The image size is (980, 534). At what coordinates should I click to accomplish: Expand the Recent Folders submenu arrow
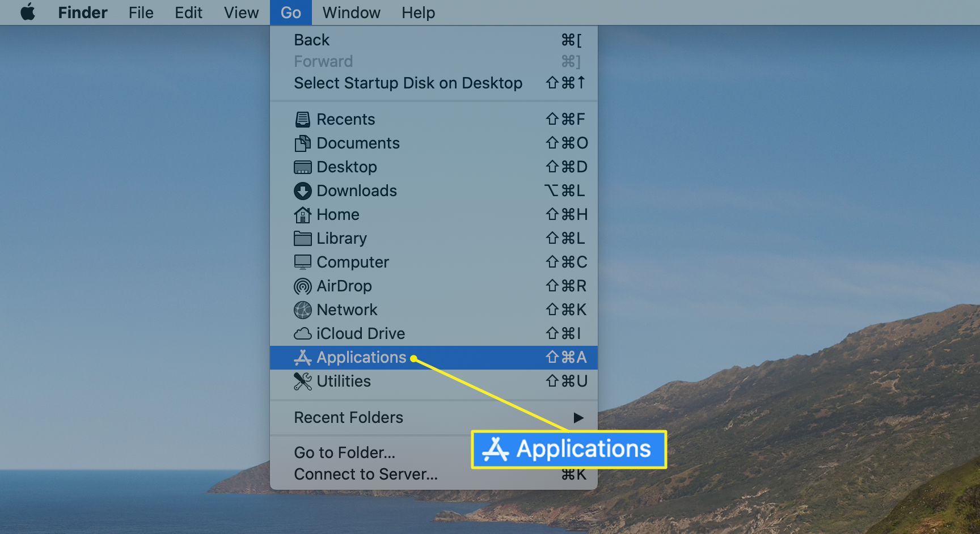(x=578, y=418)
